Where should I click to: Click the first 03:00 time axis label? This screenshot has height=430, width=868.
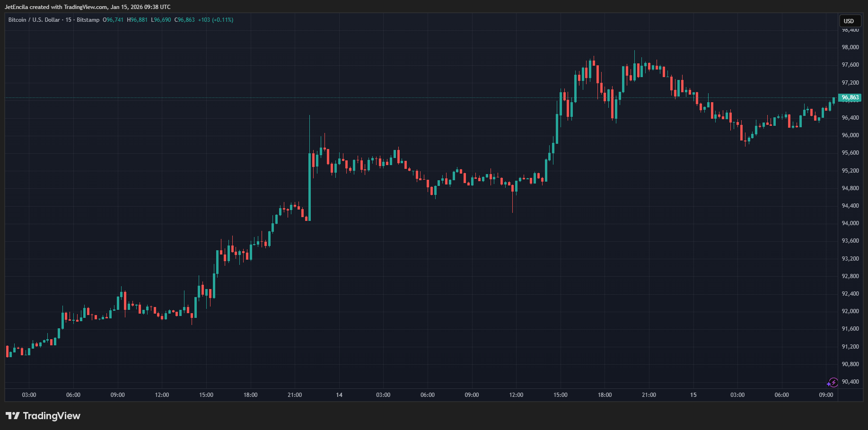(x=29, y=395)
